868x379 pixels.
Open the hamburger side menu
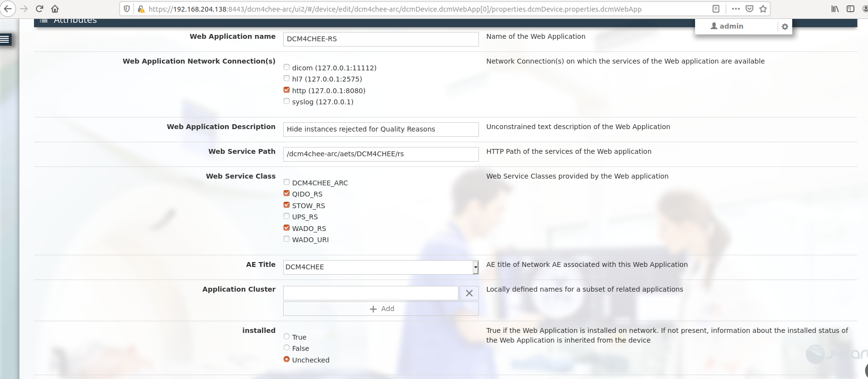(5, 39)
